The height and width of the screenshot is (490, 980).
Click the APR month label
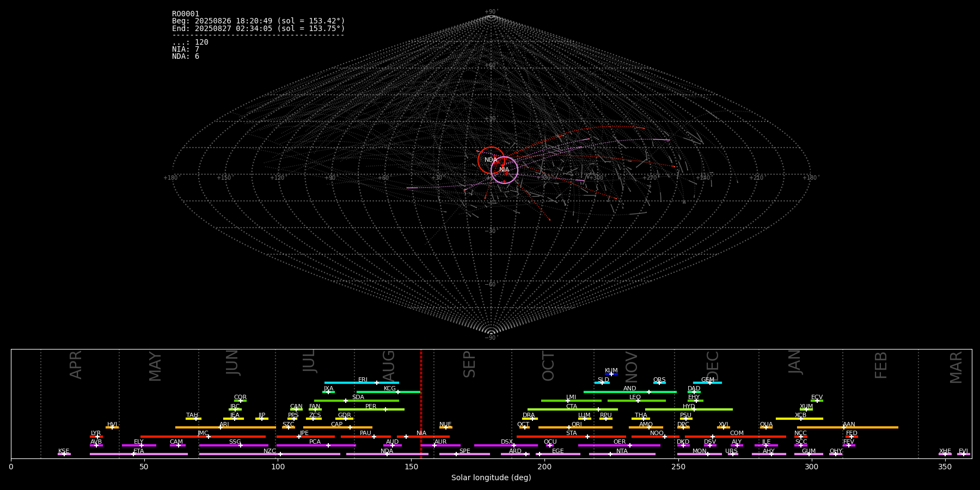pyautogui.click(x=76, y=365)
